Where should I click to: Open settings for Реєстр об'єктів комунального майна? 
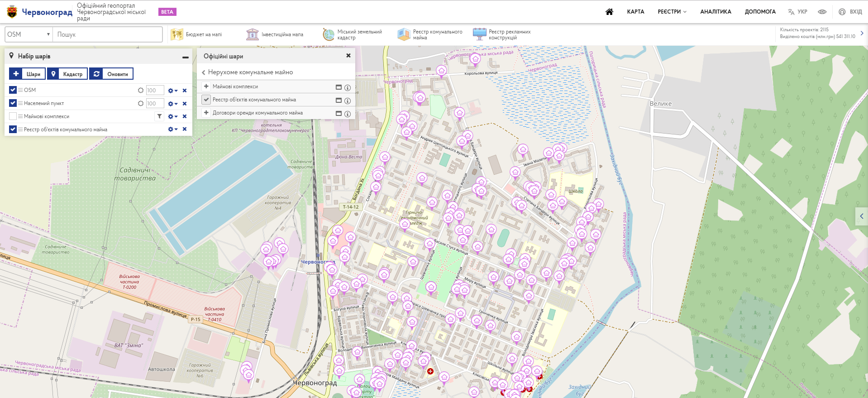(173, 129)
